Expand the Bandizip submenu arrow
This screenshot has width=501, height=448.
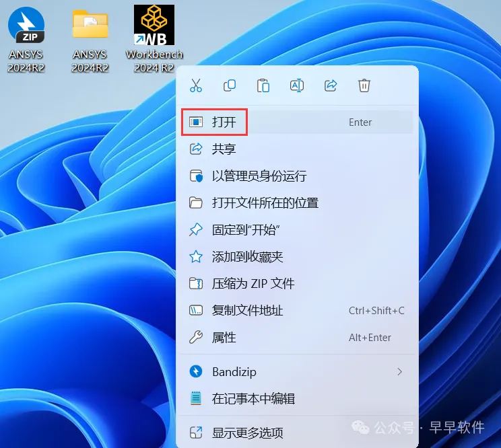coord(399,372)
